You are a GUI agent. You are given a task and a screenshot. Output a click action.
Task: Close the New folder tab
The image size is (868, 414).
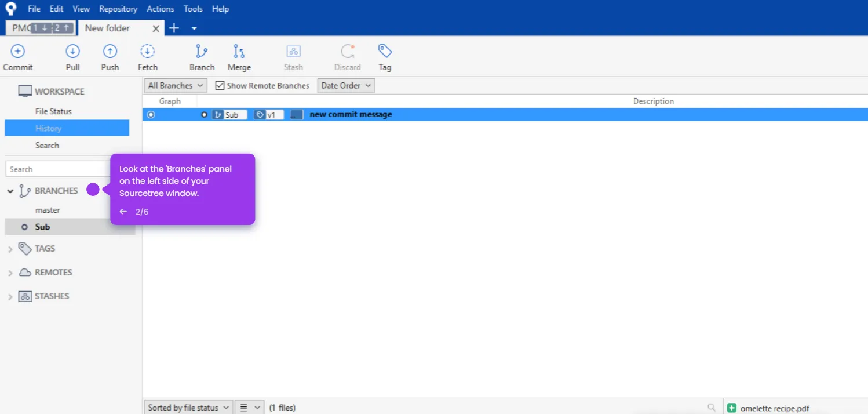point(156,28)
